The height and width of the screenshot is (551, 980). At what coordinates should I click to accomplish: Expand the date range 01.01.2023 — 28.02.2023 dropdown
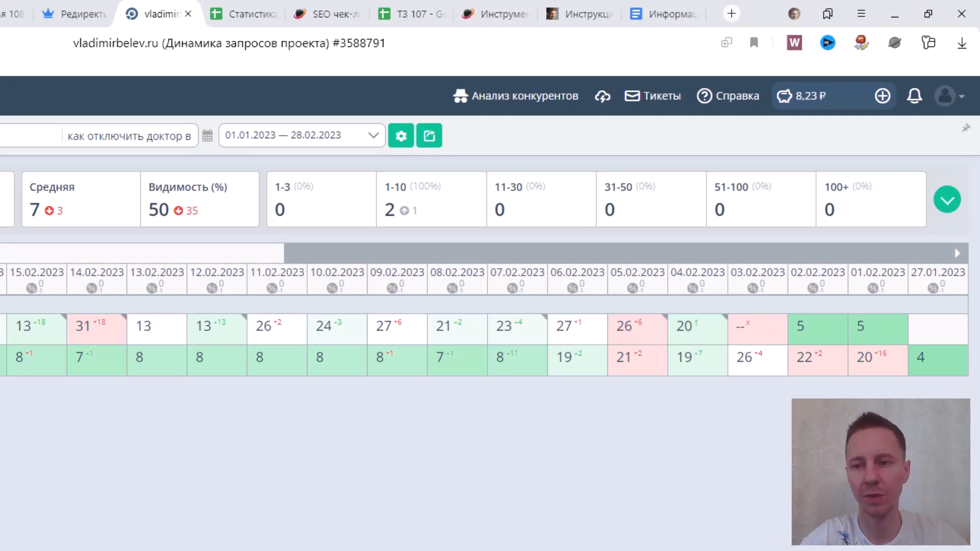click(x=302, y=135)
